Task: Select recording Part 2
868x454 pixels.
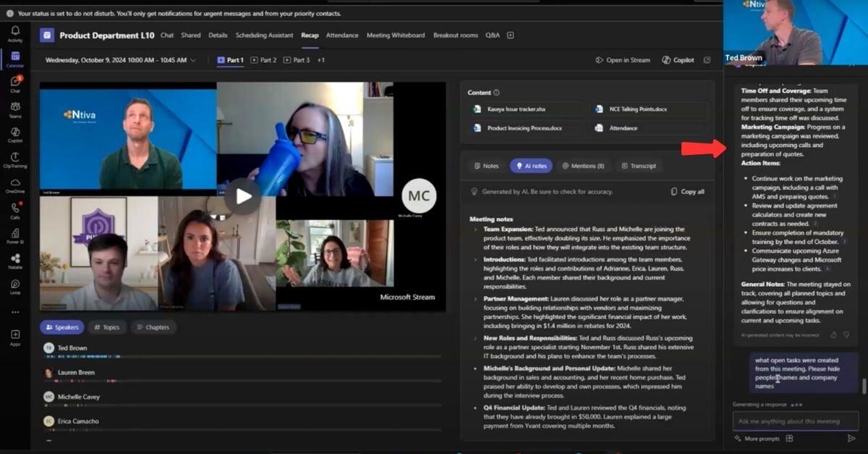Action: (x=263, y=60)
